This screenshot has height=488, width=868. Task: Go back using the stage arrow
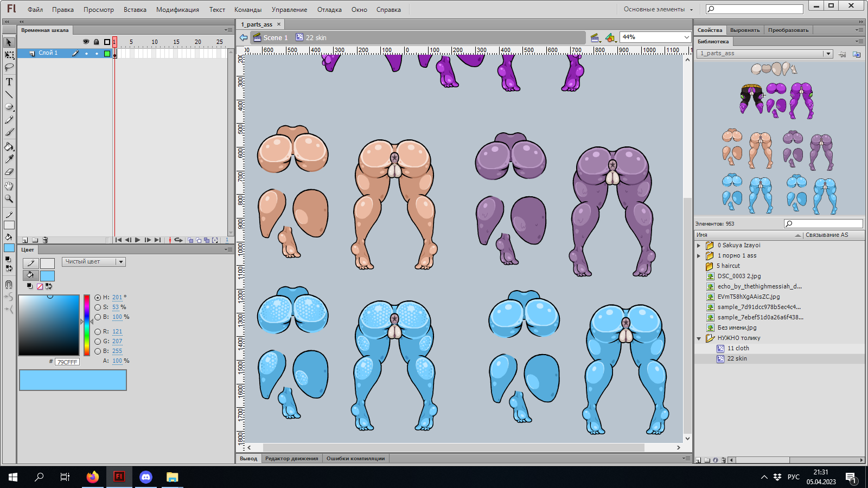click(244, 37)
